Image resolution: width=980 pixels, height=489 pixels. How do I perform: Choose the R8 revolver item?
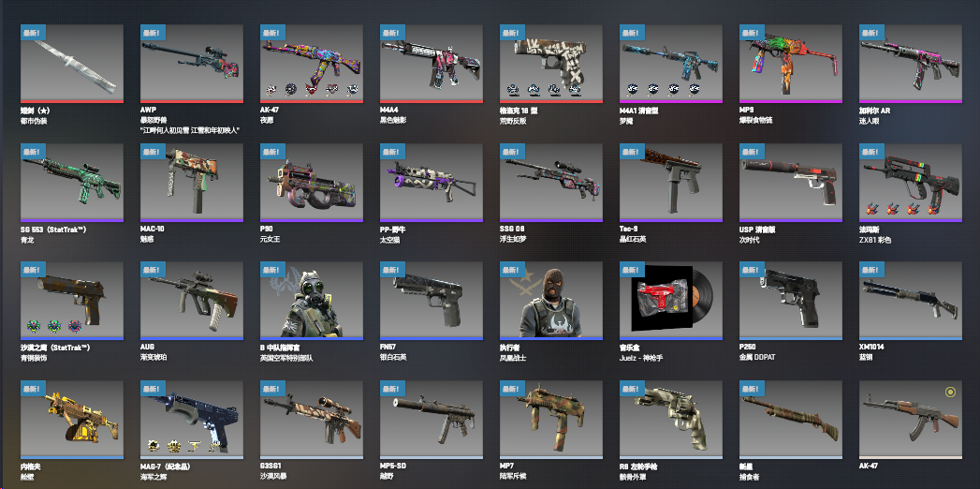click(671, 420)
